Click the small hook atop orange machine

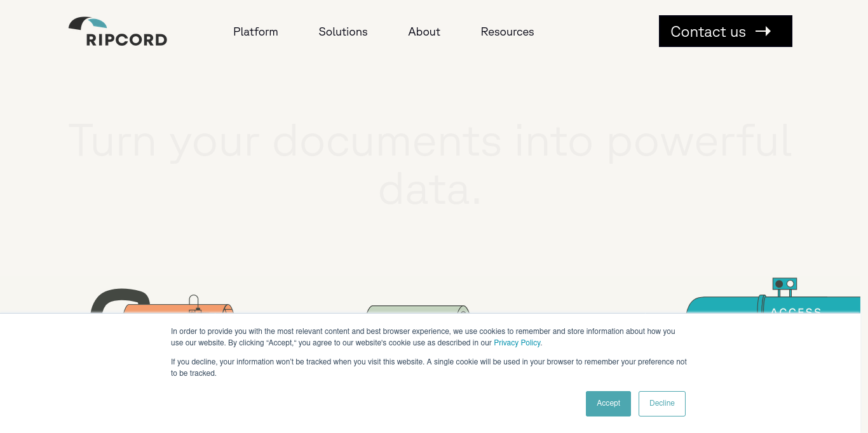pos(194,300)
